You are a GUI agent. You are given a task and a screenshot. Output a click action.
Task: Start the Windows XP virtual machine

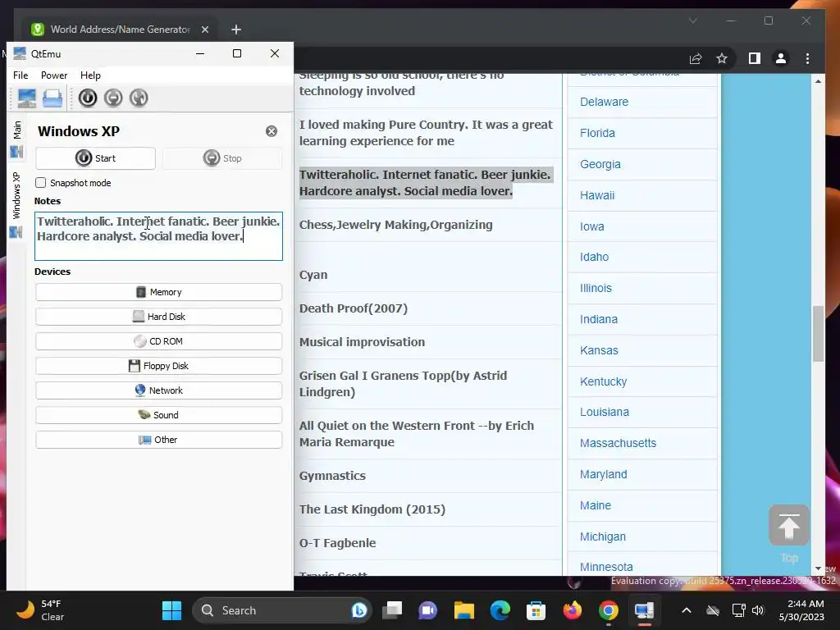(x=95, y=158)
